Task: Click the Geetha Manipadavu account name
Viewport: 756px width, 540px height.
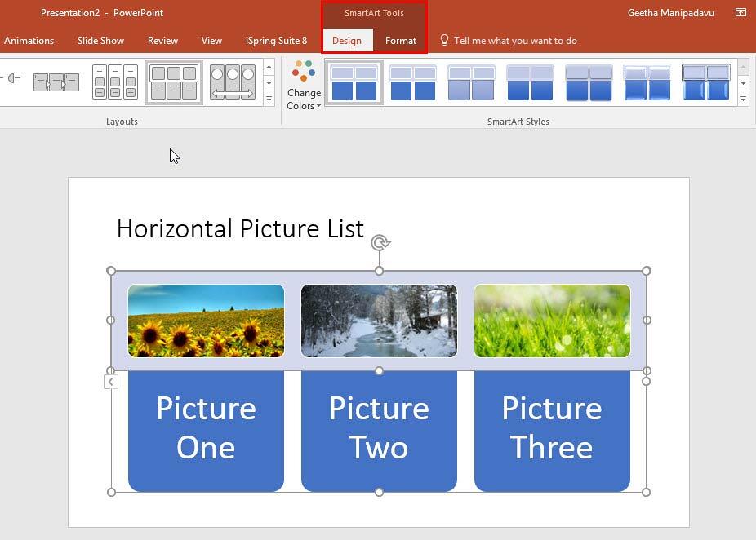Action: point(671,13)
